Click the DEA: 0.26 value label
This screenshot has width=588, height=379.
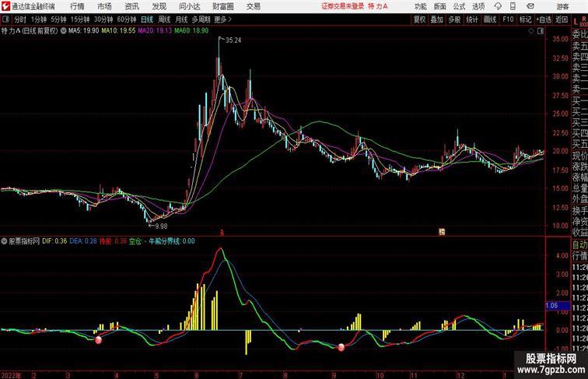[83, 241]
